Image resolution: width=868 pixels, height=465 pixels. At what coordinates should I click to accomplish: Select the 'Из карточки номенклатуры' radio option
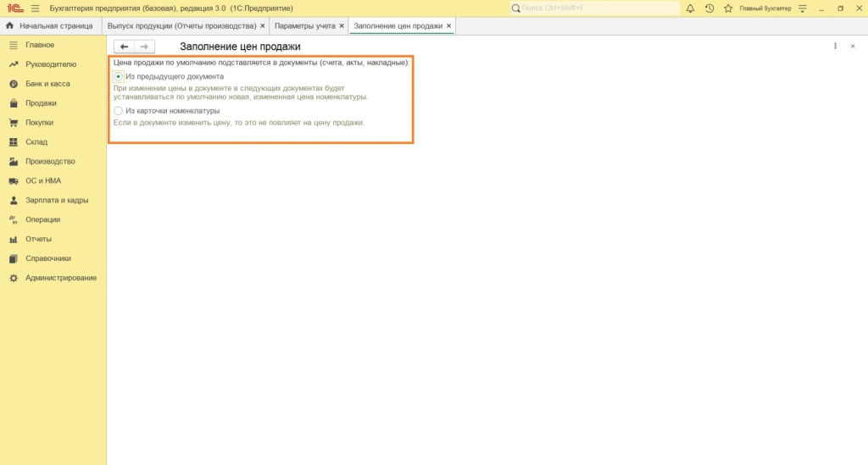coord(119,111)
